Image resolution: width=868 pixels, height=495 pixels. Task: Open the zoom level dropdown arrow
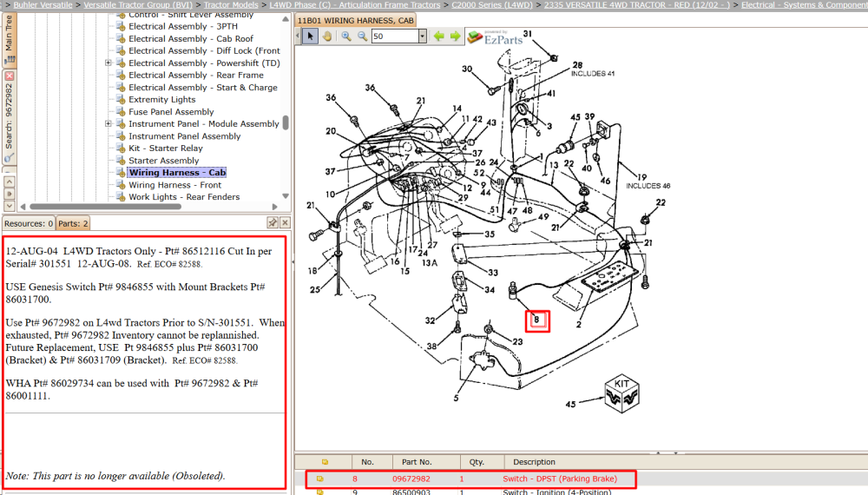point(423,36)
